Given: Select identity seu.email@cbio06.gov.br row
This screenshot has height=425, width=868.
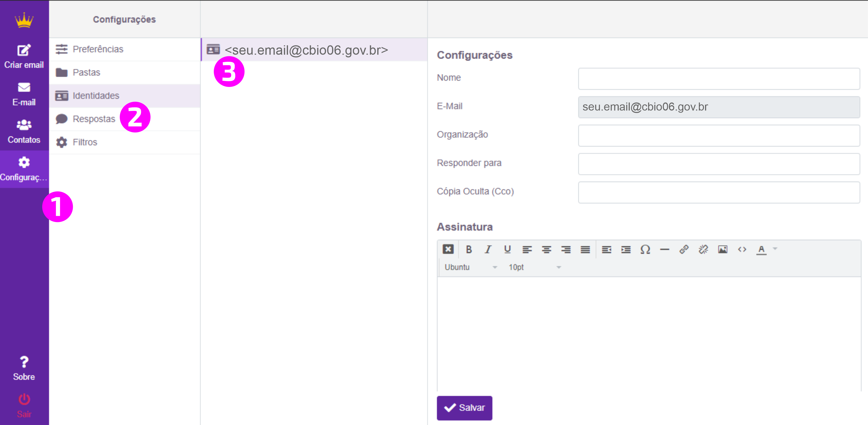Looking at the screenshot, I should click(314, 50).
